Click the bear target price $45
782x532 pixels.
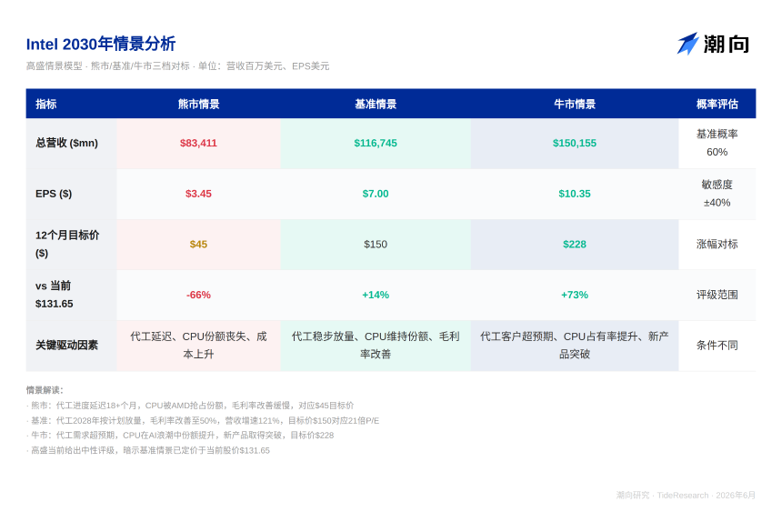[x=198, y=245]
